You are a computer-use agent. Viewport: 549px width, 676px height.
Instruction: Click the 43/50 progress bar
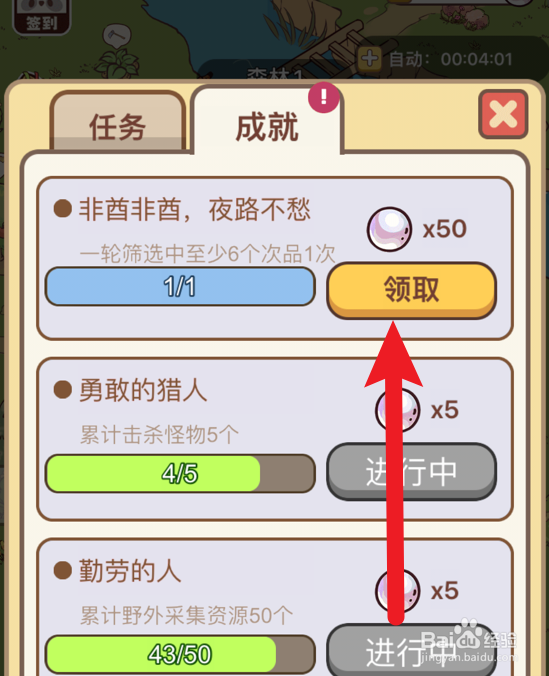[180, 654]
